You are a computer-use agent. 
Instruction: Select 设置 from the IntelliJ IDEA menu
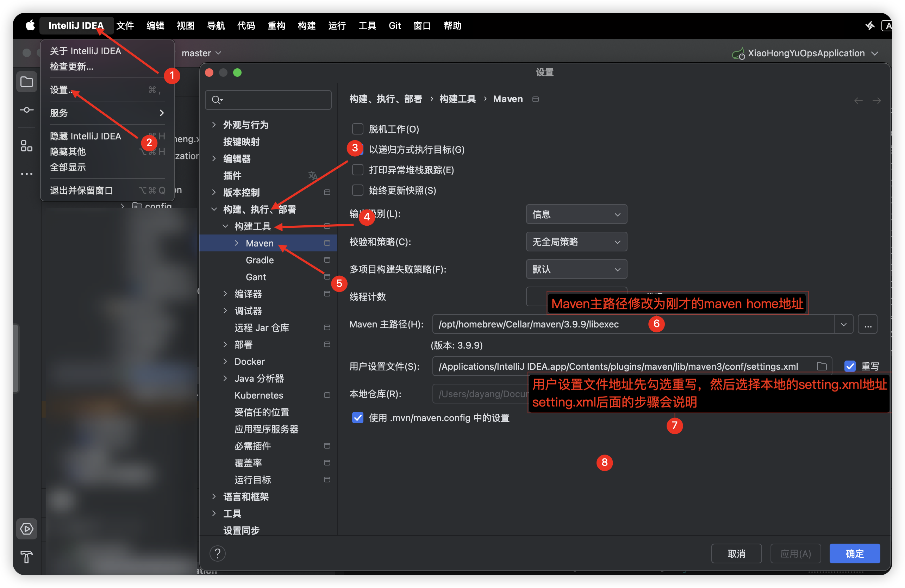[61, 90]
